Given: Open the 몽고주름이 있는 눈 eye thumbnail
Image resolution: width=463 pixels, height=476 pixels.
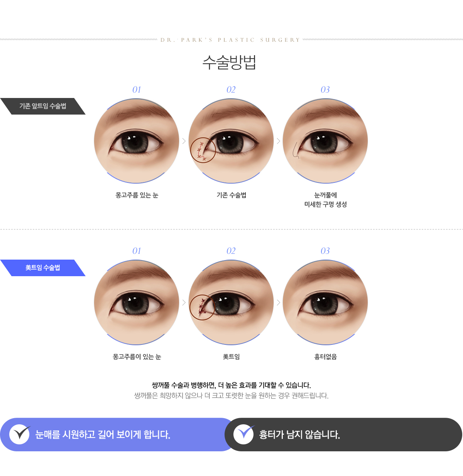Looking at the screenshot, I should pos(137,302).
